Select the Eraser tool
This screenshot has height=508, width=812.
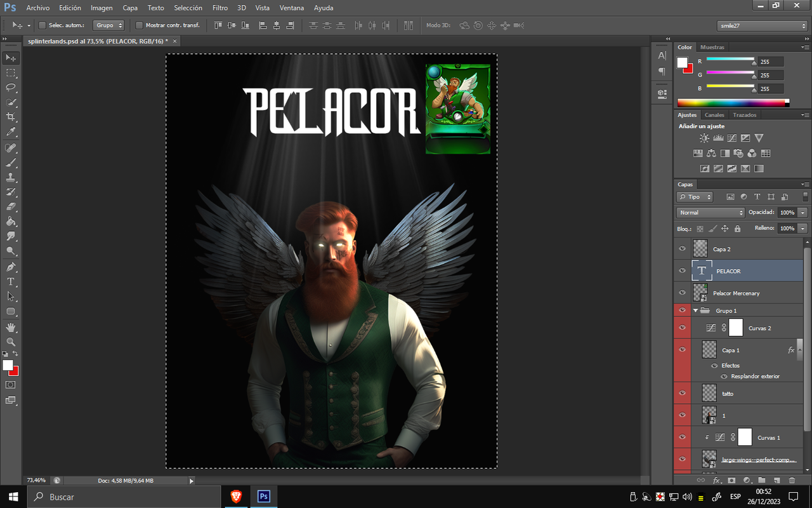click(x=11, y=207)
